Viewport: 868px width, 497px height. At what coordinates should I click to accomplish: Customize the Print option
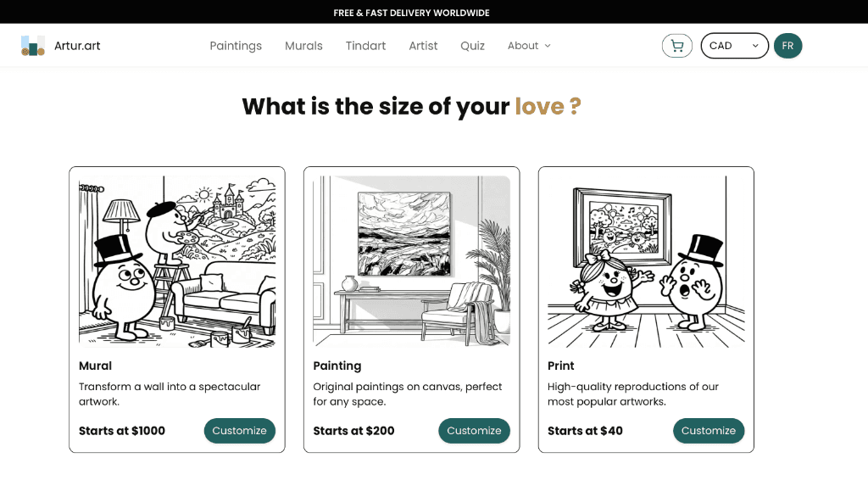point(709,431)
